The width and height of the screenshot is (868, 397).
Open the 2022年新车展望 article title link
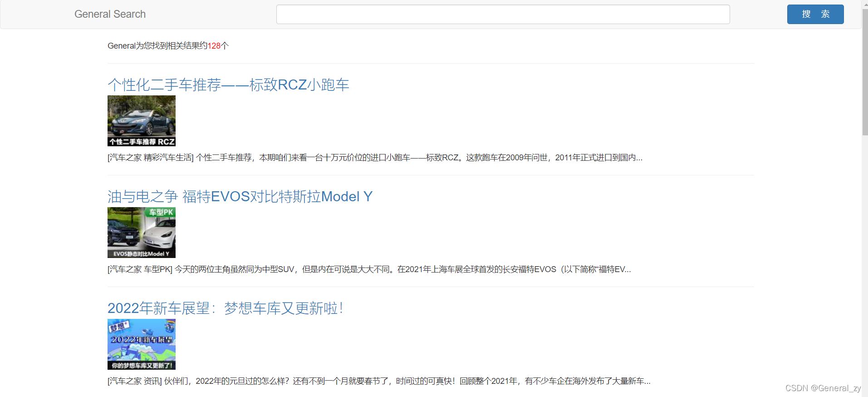tap(226, 308)
